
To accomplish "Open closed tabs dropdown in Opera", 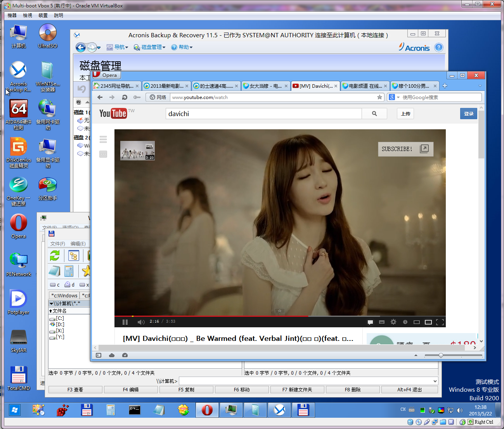I will coord(480,86).
